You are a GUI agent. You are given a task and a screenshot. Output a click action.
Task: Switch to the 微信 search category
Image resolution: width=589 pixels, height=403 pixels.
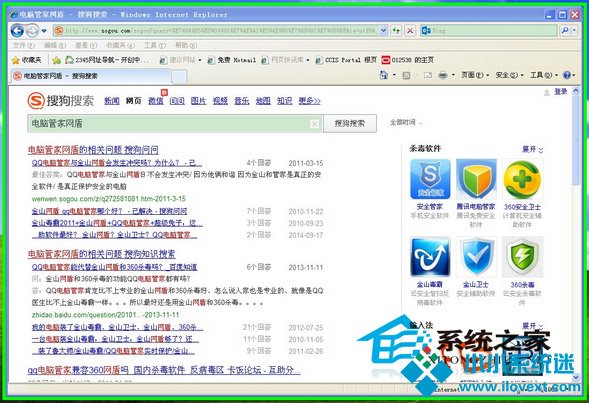click(x=156, y=101)
